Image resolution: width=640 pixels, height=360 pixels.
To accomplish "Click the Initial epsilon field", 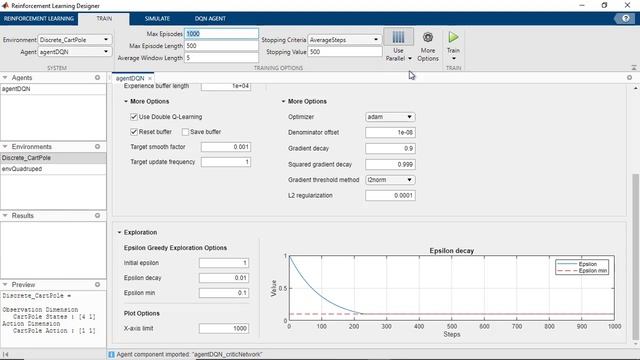I will (x=224, y=263).
